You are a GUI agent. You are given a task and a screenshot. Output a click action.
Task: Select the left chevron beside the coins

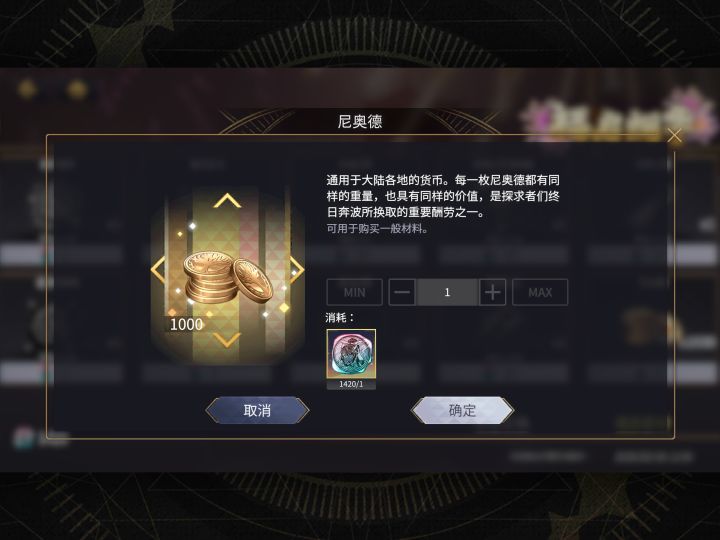pyautogui.click(x=158, y=270)
